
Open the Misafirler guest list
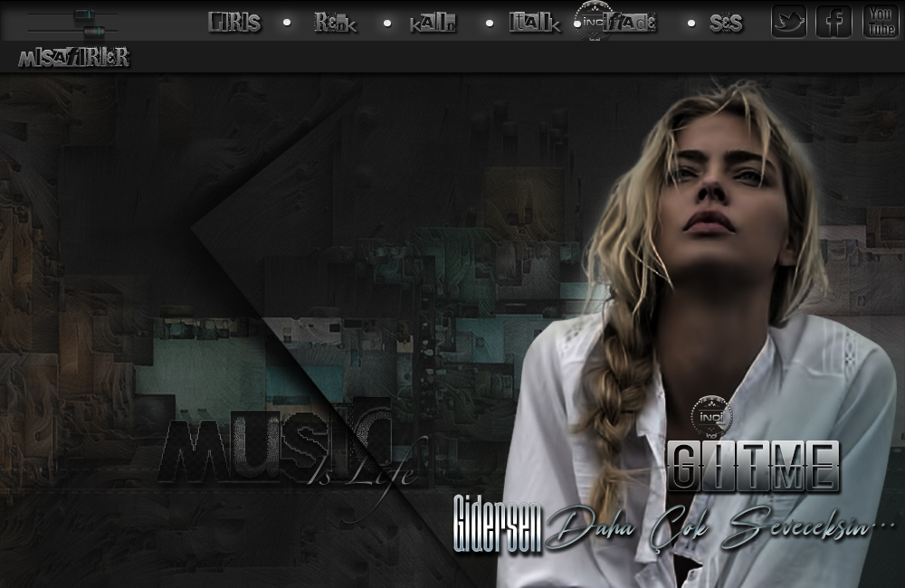pyautogui.click(x=73, y=59)
